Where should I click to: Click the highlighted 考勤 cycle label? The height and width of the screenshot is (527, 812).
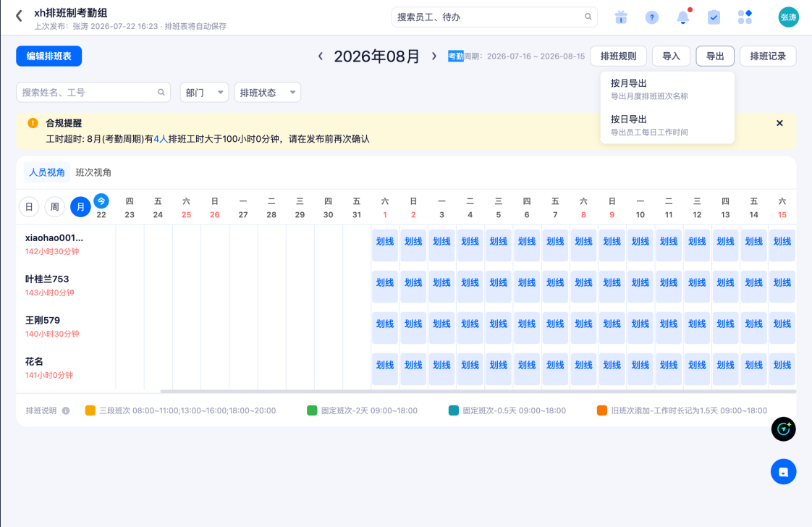(x=456, y=56)
